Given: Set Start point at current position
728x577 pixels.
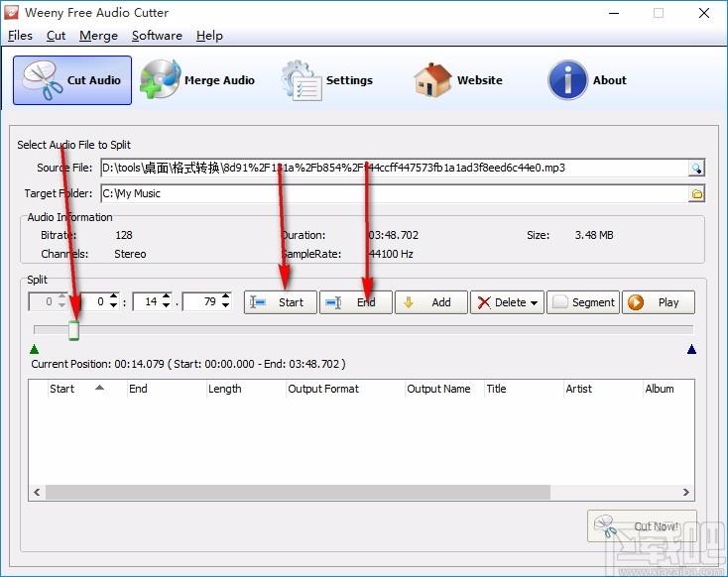Looking at the screenshot, I should 280,302.
